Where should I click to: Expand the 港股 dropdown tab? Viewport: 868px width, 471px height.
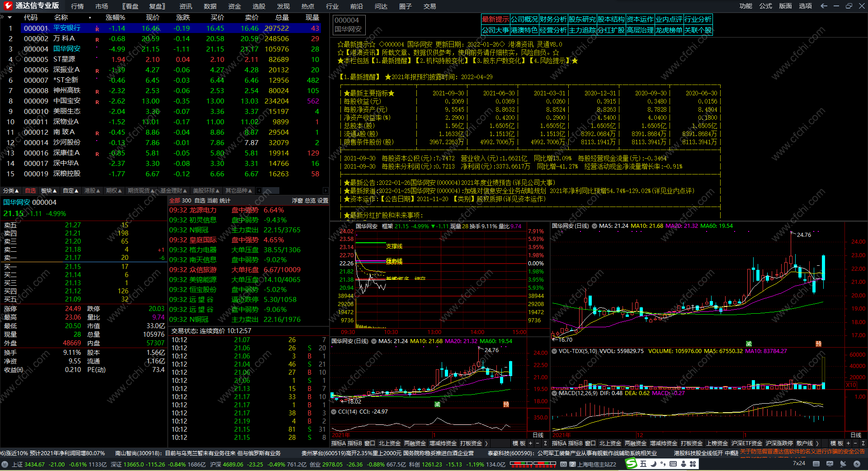pyautogui.click(x=92, y=191)
